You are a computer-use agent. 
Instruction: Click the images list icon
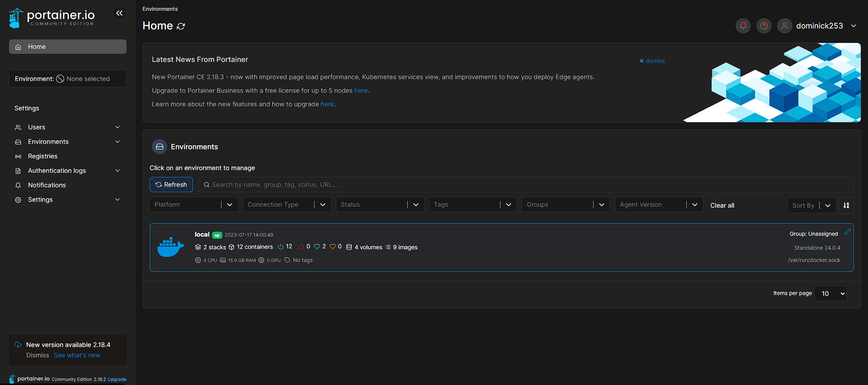pyautogui.click(x=388, y=247)
